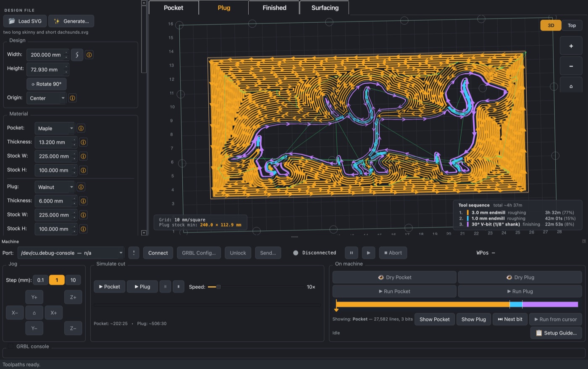Open the Plug material dropdown showing Walnut
This screenshot has width=588, height=369.
(55, 187)
